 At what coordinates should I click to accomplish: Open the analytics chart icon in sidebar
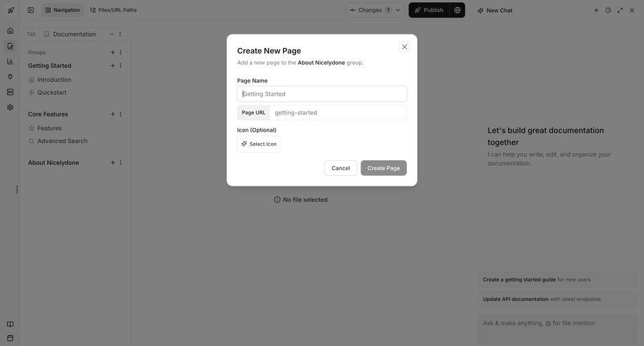[x=10, y=61]
